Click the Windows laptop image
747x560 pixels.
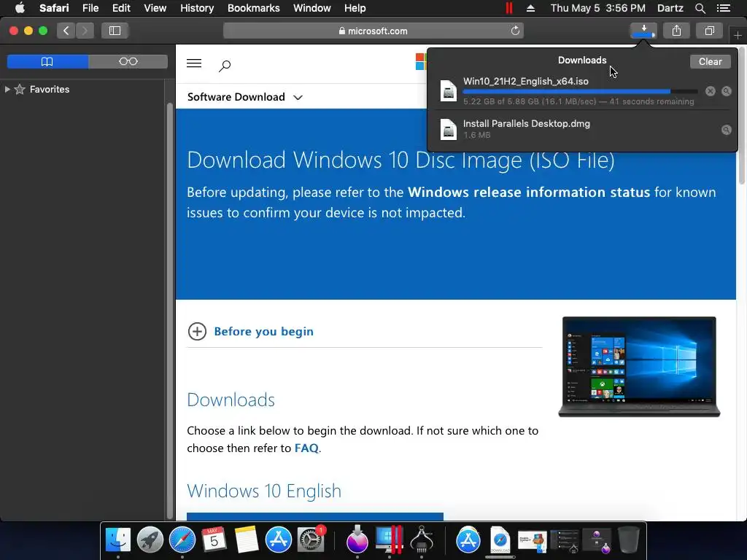click(x=639, y=367)
